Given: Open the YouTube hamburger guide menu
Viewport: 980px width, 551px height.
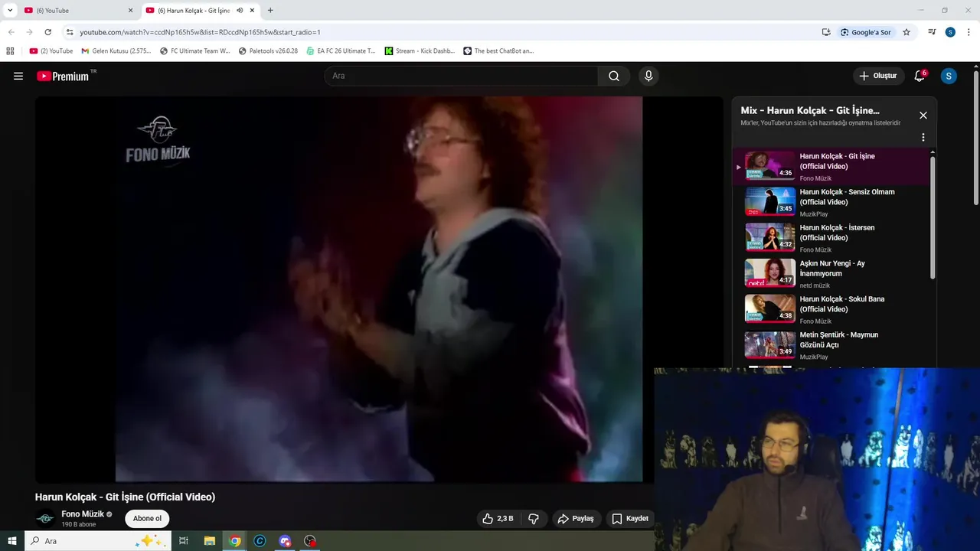Looking at the screenshot, I should click(18, 76).
